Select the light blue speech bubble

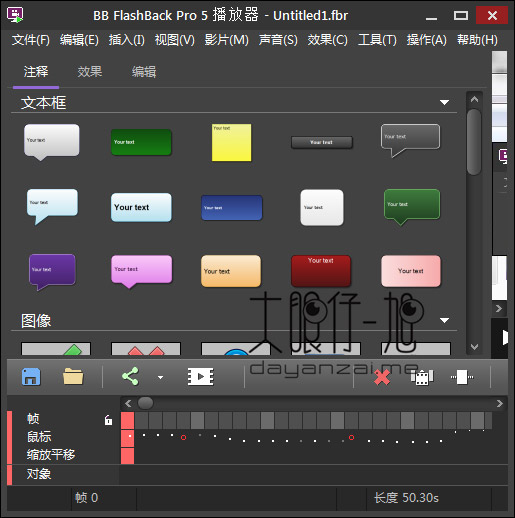[52, 207]
